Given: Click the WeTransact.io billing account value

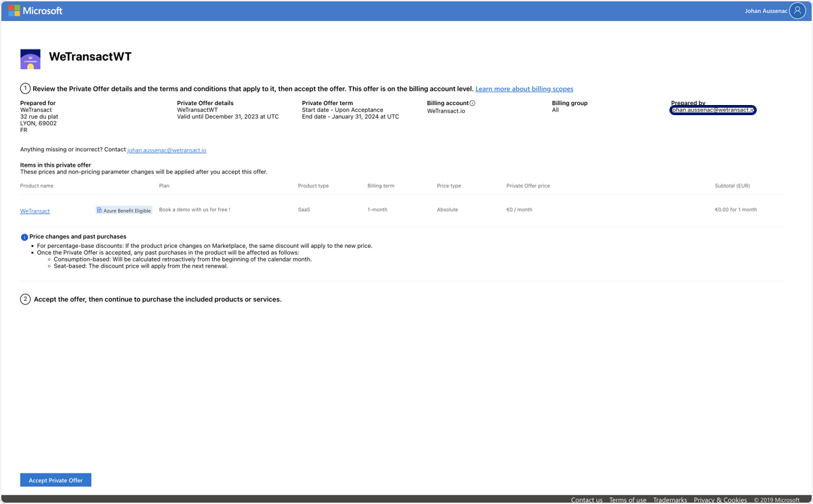Looking at the screenshot, I should pos(446,110).
